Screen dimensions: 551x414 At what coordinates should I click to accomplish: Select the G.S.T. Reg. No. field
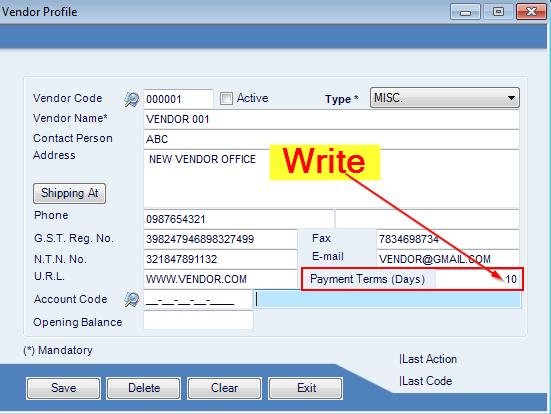(220, 239)
